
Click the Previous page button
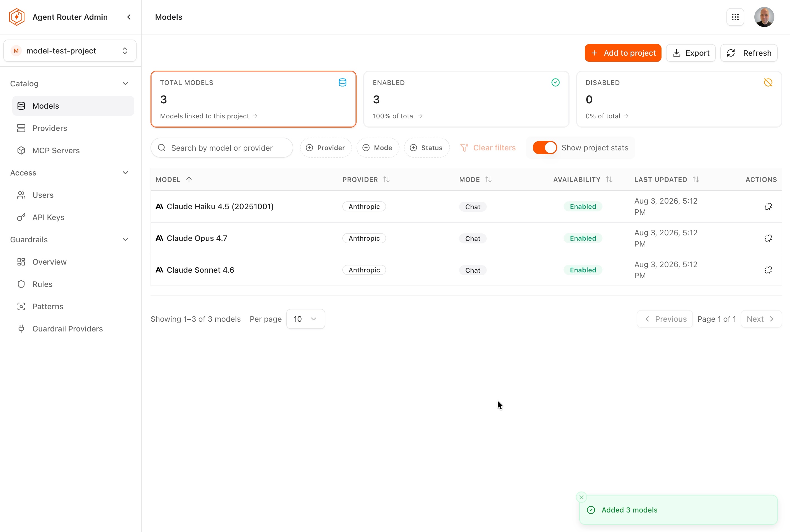[665, 319]
